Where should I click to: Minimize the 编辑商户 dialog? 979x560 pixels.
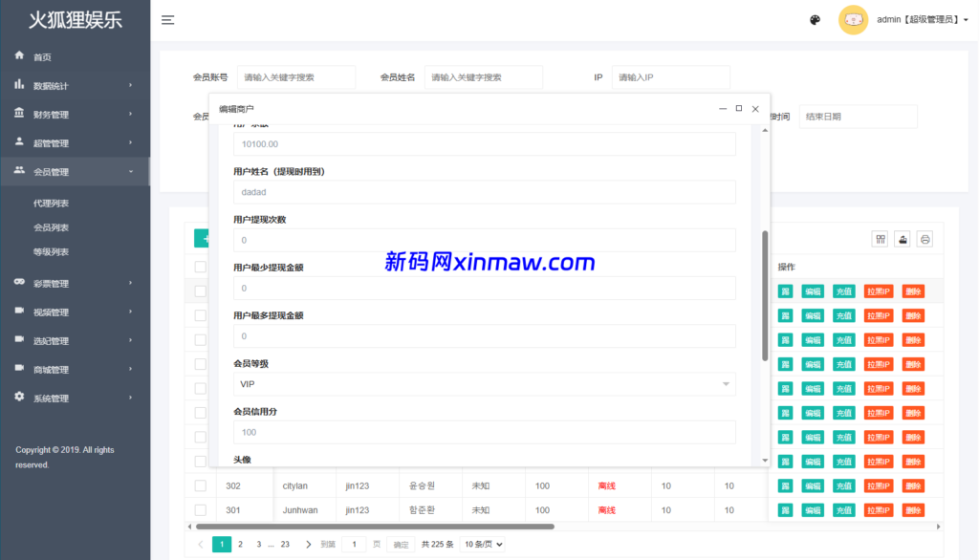723,109
